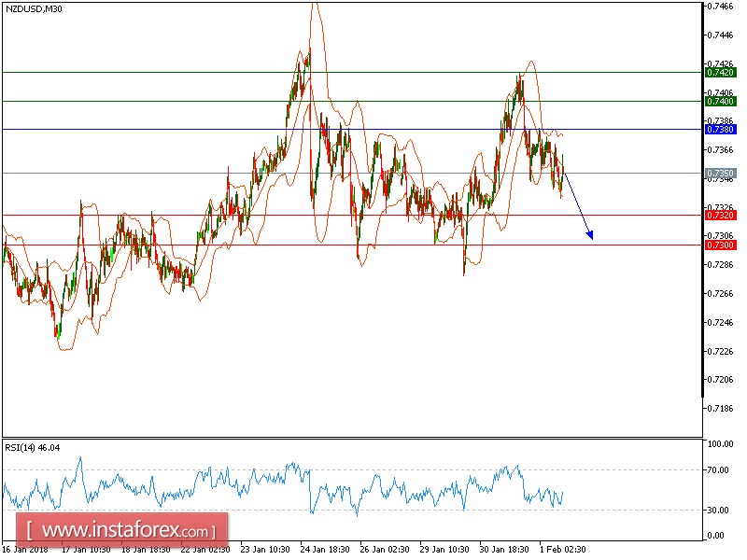Click the 0.7380 blue level price tag

(720, 128)
